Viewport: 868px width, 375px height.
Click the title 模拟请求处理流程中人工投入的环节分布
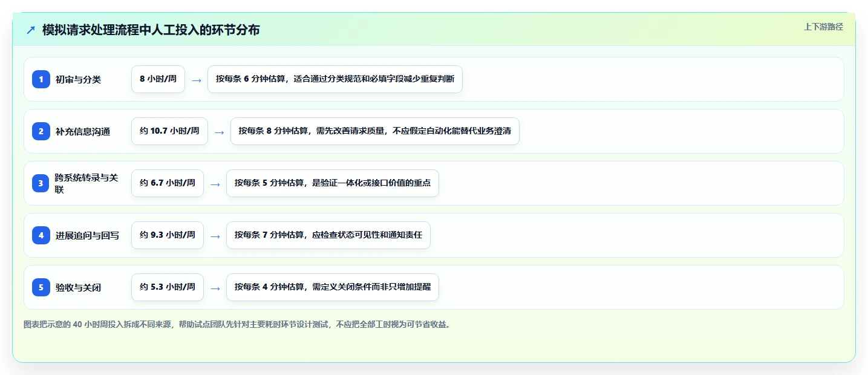pyautogui.click(x=151, y=30)
